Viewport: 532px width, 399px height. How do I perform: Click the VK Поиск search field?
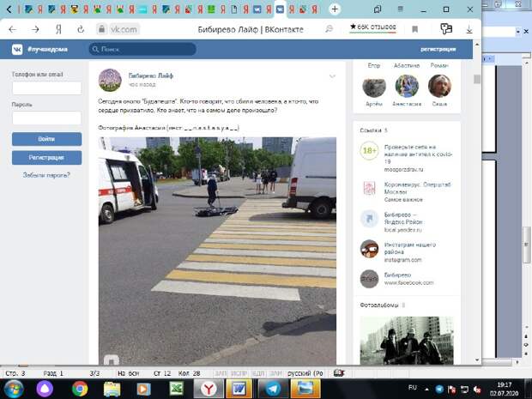point(142,49)
